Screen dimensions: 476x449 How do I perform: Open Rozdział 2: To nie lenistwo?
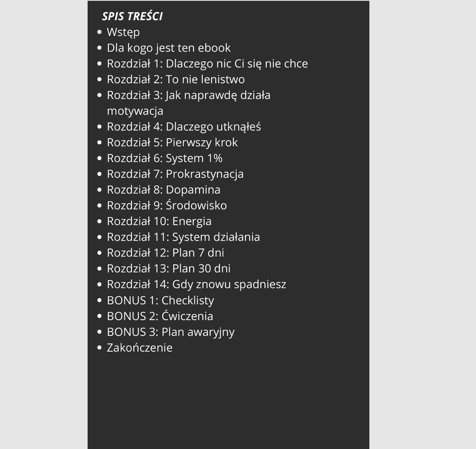[x=176, y=80]
